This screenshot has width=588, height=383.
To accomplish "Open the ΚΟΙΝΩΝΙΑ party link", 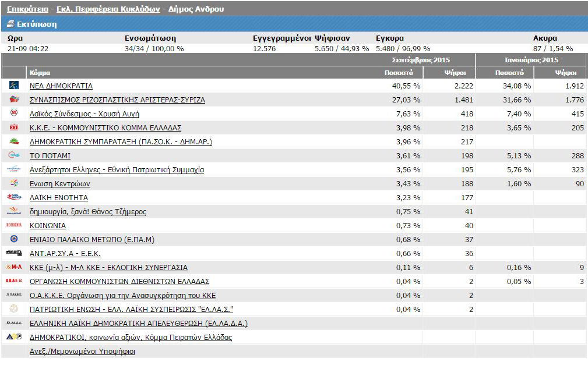I will 48,226.
